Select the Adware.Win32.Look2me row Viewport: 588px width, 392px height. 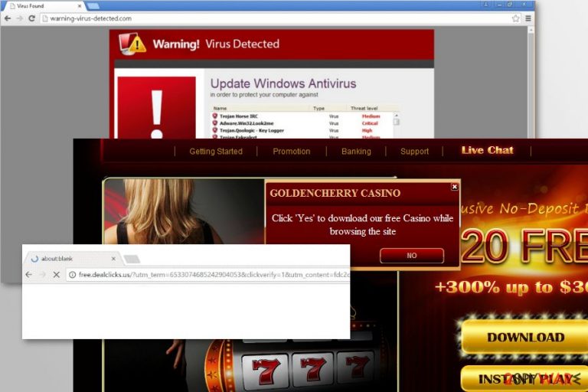tap(301, 123)
